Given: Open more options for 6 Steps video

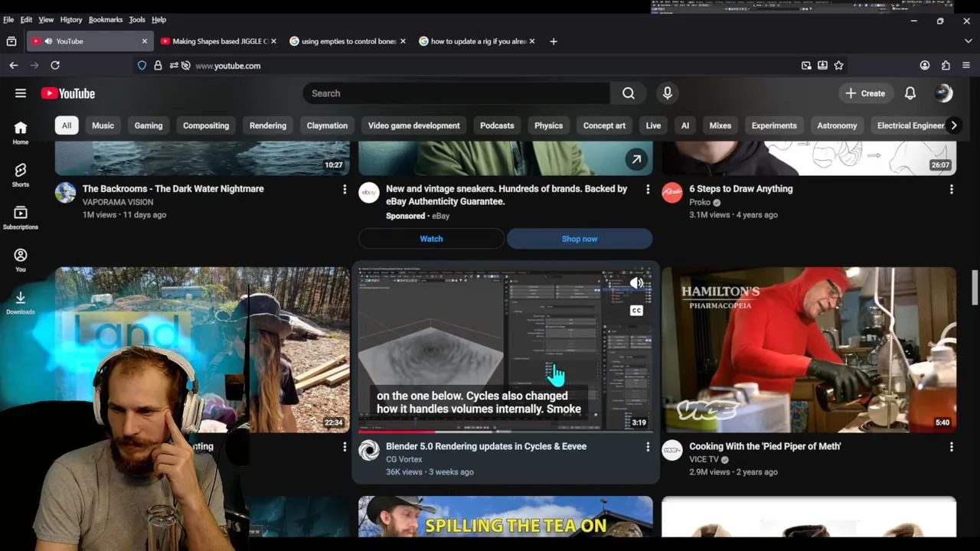Looking at the screenshot, I should [x=952, y=189].
